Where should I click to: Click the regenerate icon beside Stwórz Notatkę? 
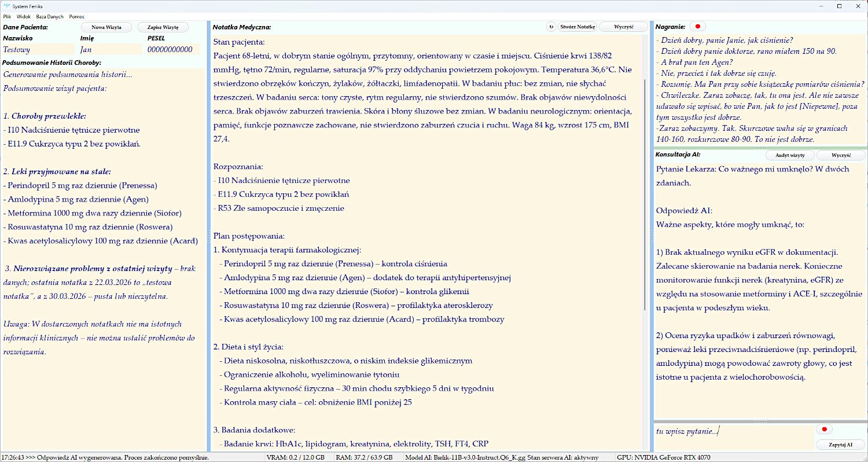[551, 26]
